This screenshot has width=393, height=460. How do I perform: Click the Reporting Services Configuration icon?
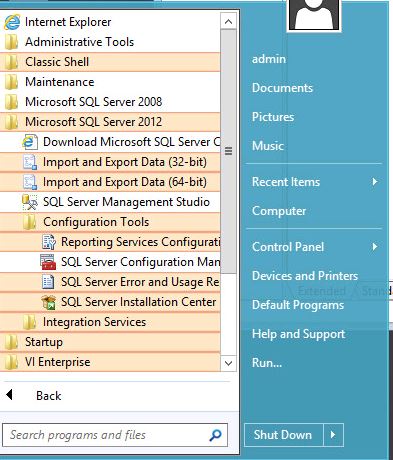click(x=48, y=242)
